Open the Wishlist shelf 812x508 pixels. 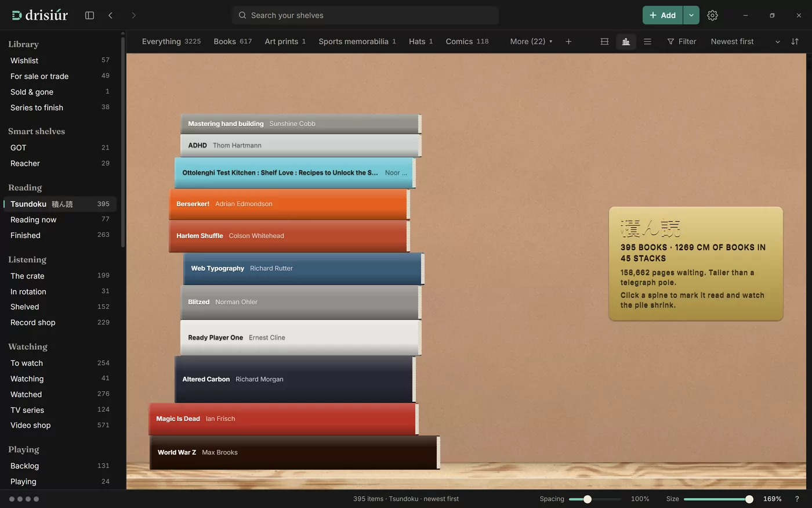pyautogui.click(x=60, y=60)
